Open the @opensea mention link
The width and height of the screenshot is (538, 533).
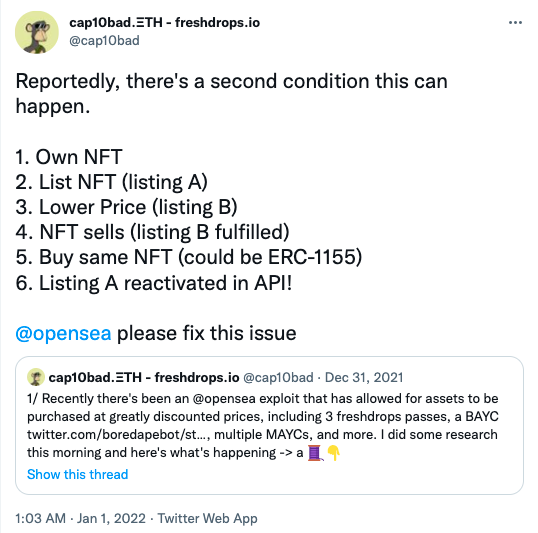click(63, 333)
